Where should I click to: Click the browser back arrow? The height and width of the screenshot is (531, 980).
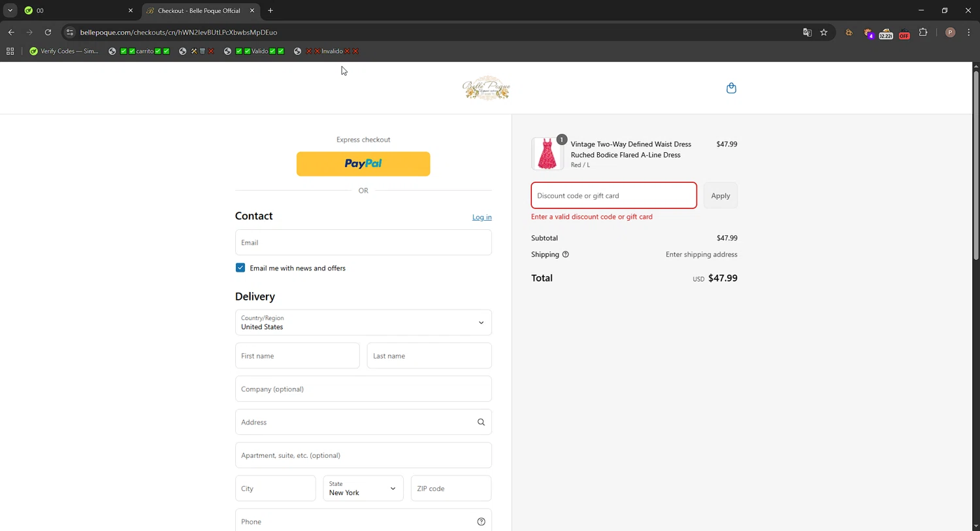11,32
